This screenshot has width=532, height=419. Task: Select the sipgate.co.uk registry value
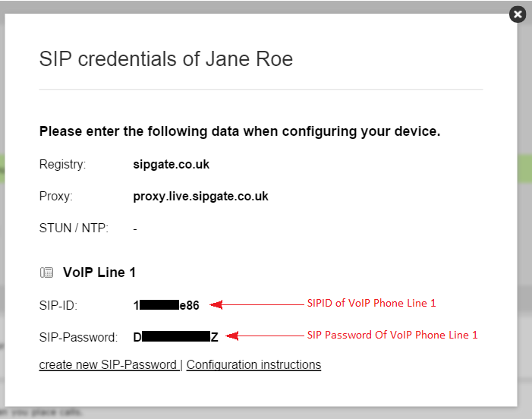tap(171, 164)
